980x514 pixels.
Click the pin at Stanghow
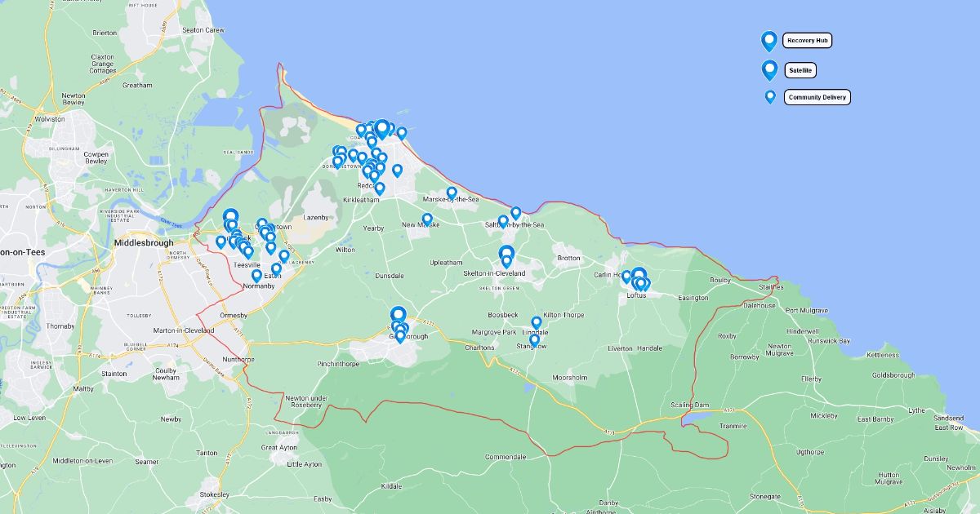point(534,339)
